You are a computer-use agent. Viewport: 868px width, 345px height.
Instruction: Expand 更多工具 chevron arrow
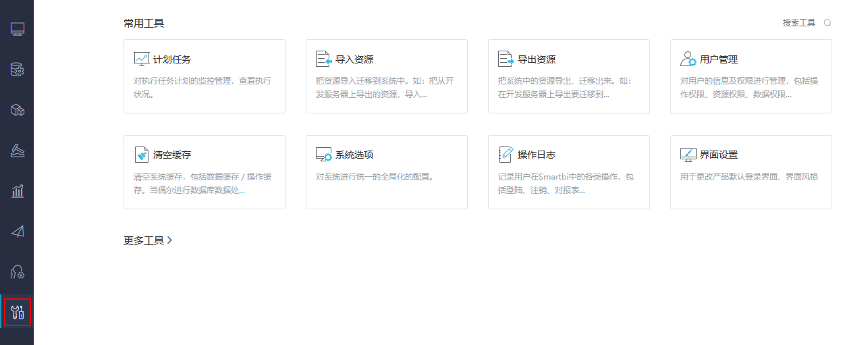(170, 240)
